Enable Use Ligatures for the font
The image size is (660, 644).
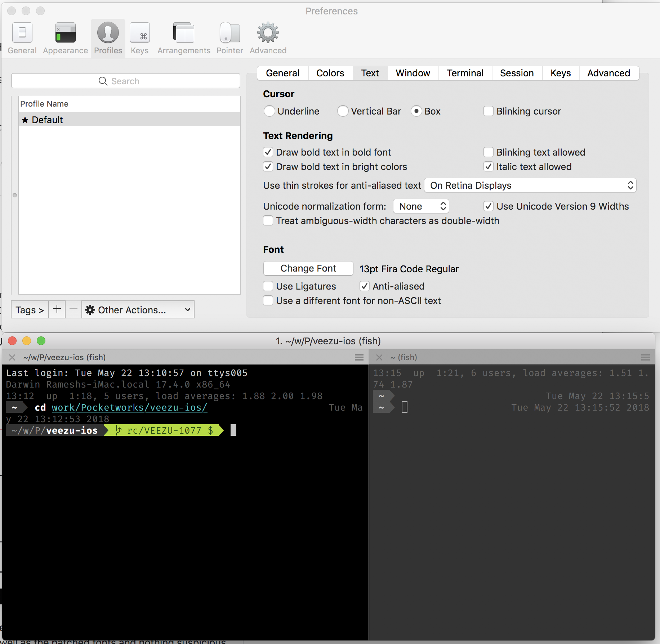tap(268, 286)
